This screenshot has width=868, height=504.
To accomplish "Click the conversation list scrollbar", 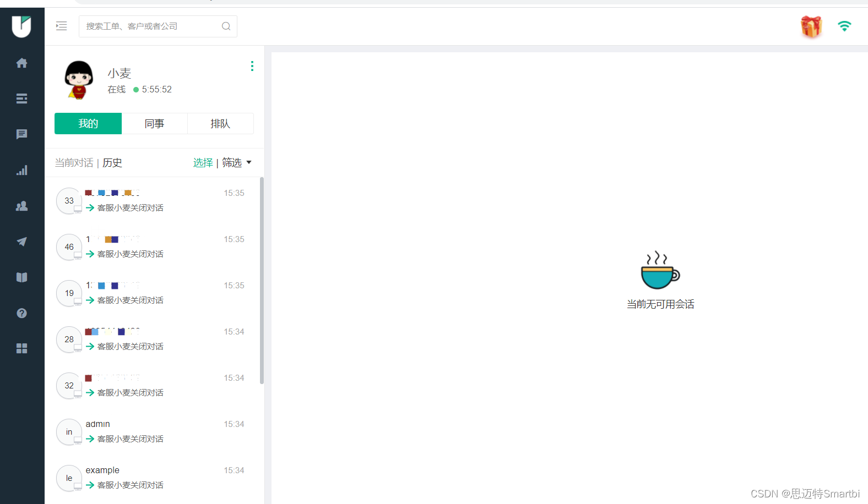I will [x=262, y=281].
